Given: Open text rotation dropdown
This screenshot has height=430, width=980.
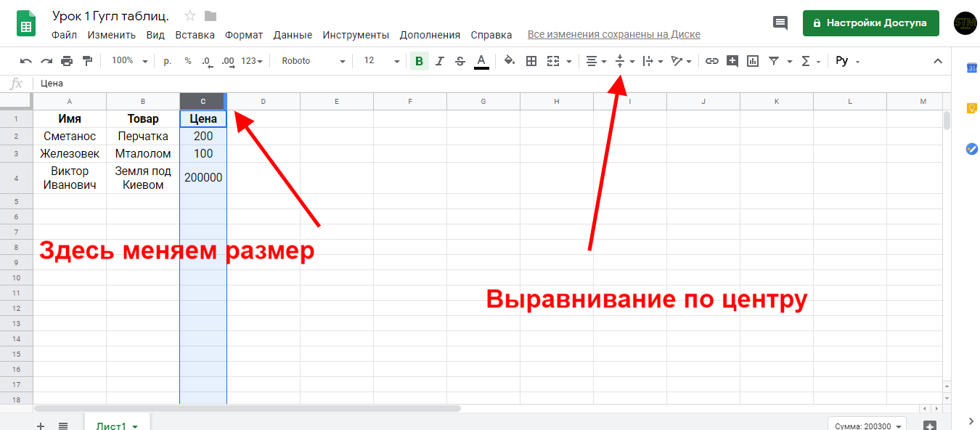Looking at the screenshot, I should pos(681,61).
